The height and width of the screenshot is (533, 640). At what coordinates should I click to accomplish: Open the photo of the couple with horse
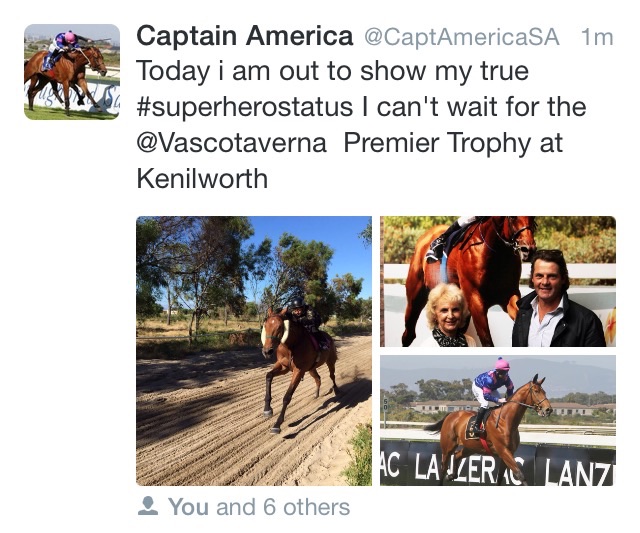(x=498, y=281)
